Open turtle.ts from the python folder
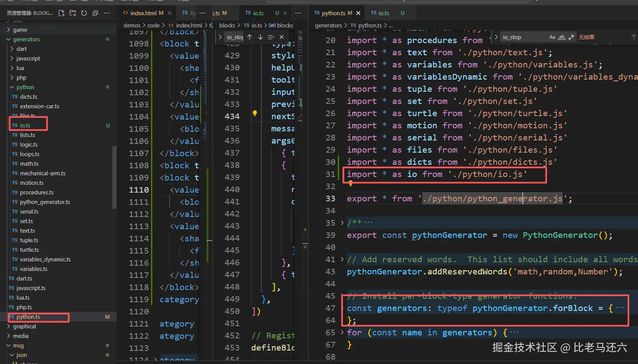The image size is (638, 364). pos(29,250)
